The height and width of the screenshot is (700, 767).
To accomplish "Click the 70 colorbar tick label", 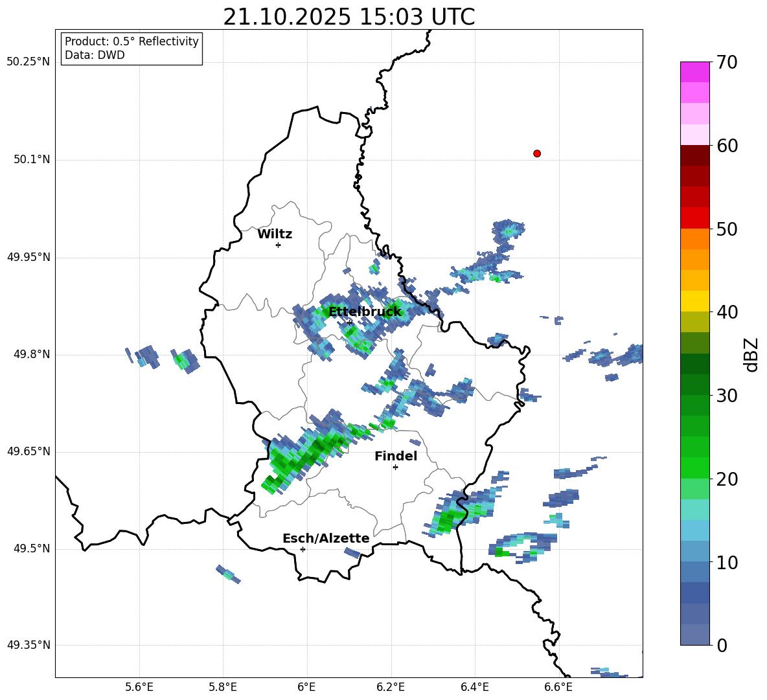I will [x=727, y=63].
